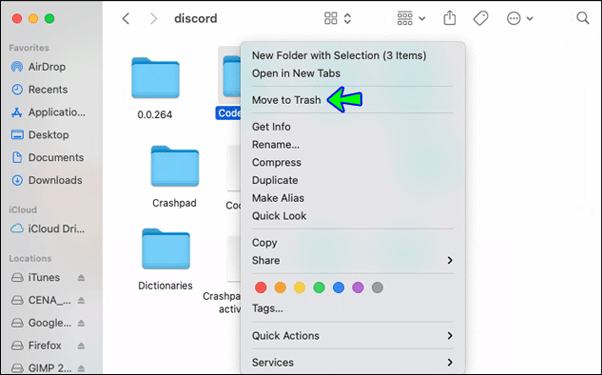Eject the Google volume
Image resolution: width=602 pixels, height=375 pixels.
point(81,323)
